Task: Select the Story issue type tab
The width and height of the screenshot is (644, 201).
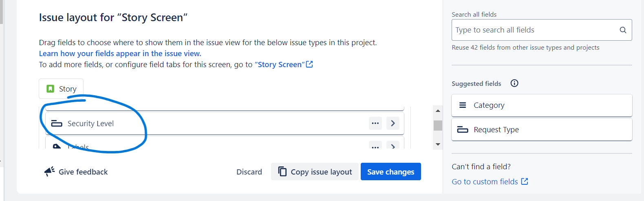Action: click(x=61, y=89)
